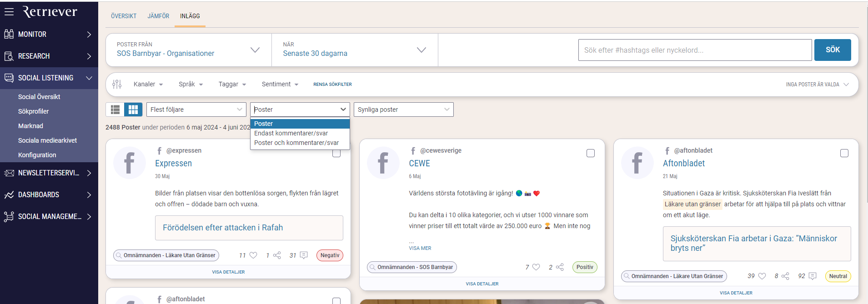Expand the Kanaler filter

click(148, 84)
